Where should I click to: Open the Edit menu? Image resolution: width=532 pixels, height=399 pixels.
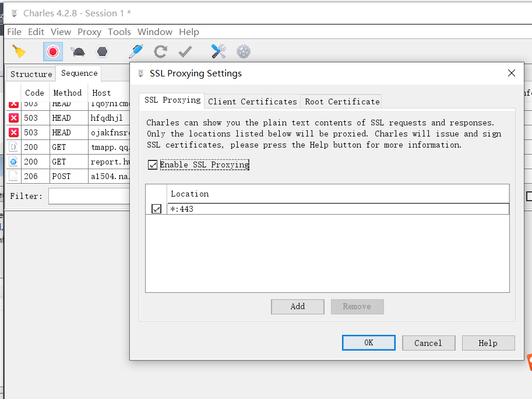click(36, 32)
